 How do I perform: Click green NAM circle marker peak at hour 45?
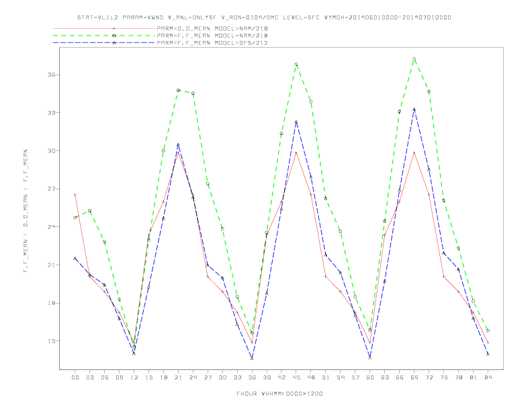[296, 64]
